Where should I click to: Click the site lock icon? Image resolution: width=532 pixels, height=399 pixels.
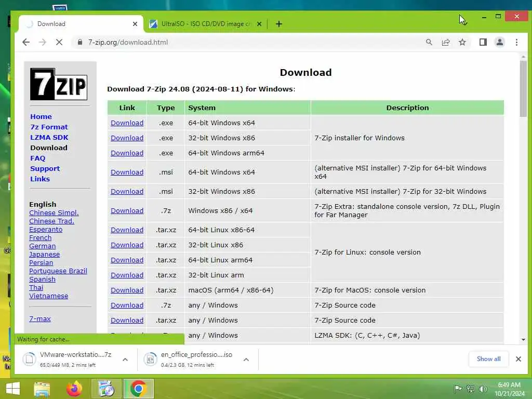point(80,42)
